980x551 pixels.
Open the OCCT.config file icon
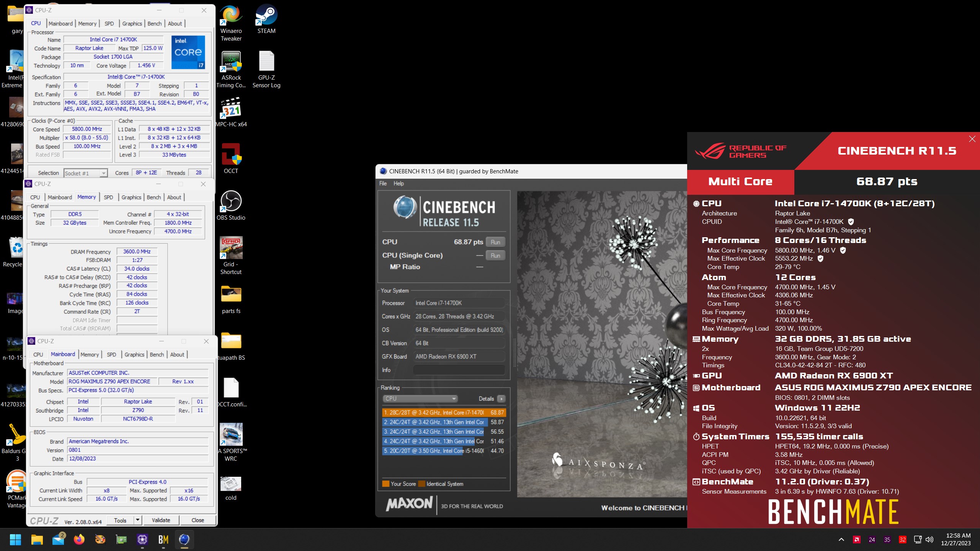[231, 393]
